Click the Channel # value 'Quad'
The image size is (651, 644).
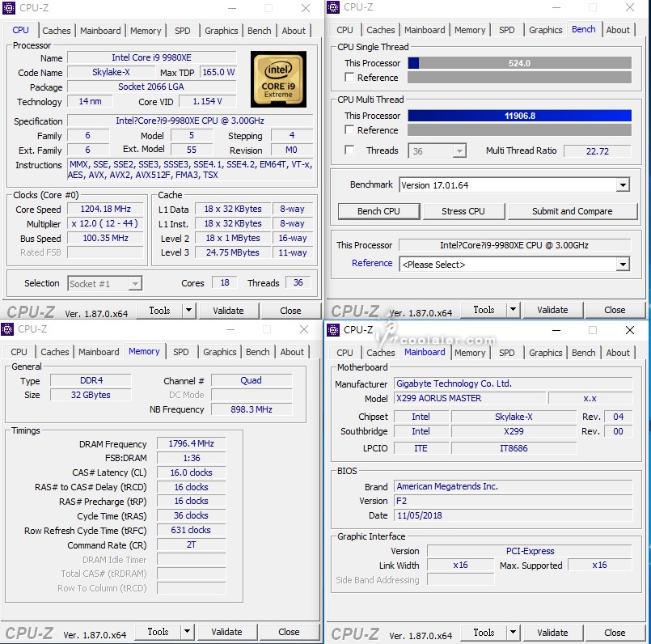coord(252,380)
